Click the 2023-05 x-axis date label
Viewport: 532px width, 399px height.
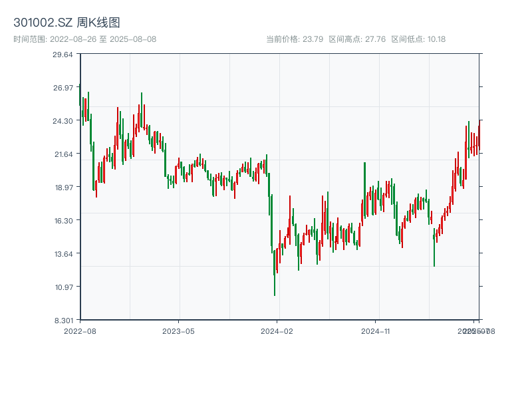point(178,331)
